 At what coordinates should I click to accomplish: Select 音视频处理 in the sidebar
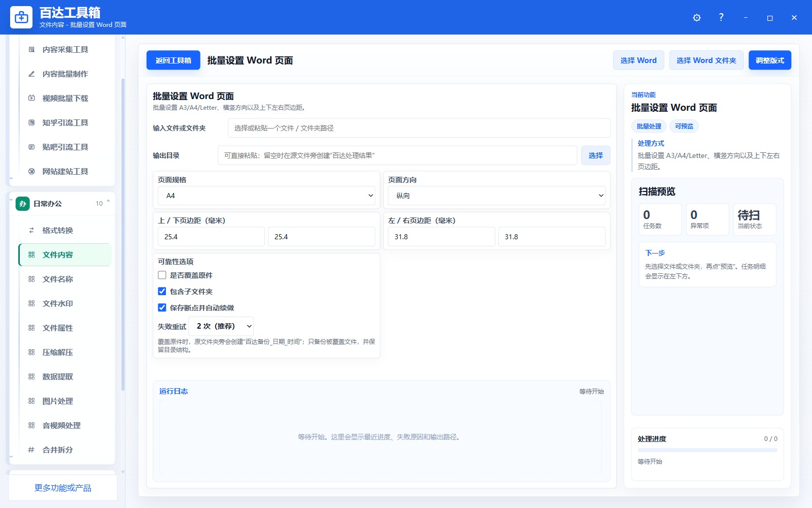(65, 426)
